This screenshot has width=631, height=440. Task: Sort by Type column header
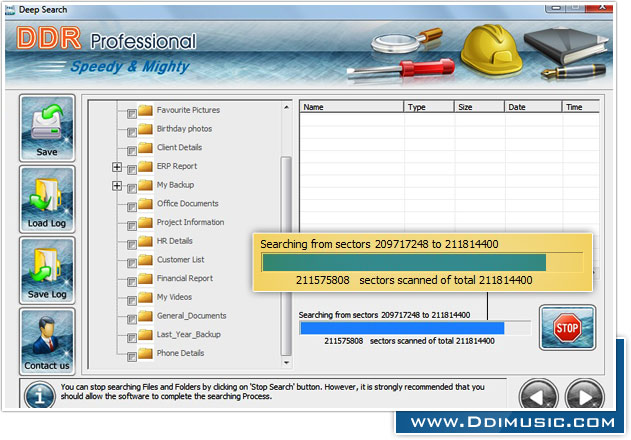click(429, 107)
